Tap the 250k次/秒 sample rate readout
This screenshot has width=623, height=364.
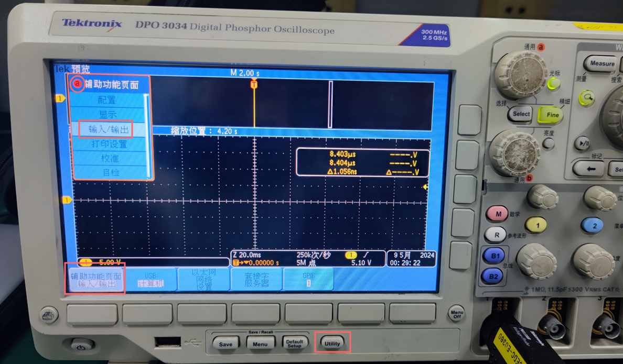click(314, 255)
